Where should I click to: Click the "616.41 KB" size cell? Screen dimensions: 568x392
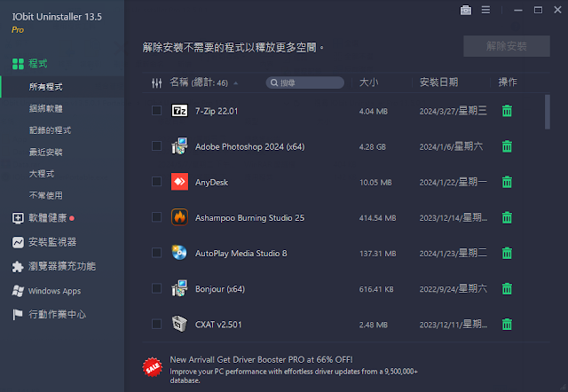[x=376, y=289]
